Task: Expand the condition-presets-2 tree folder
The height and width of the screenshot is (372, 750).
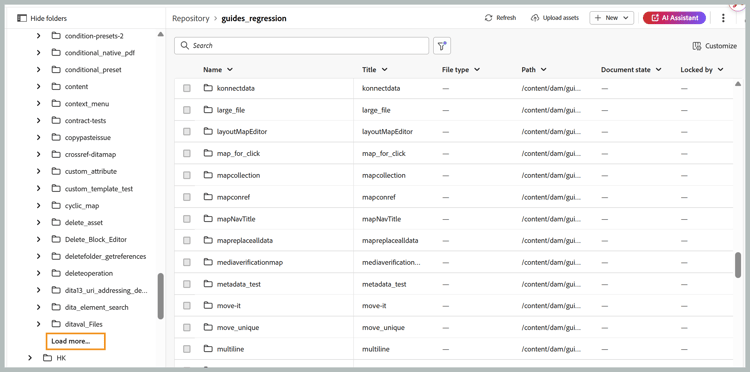Action: click(x=38, y=35)
